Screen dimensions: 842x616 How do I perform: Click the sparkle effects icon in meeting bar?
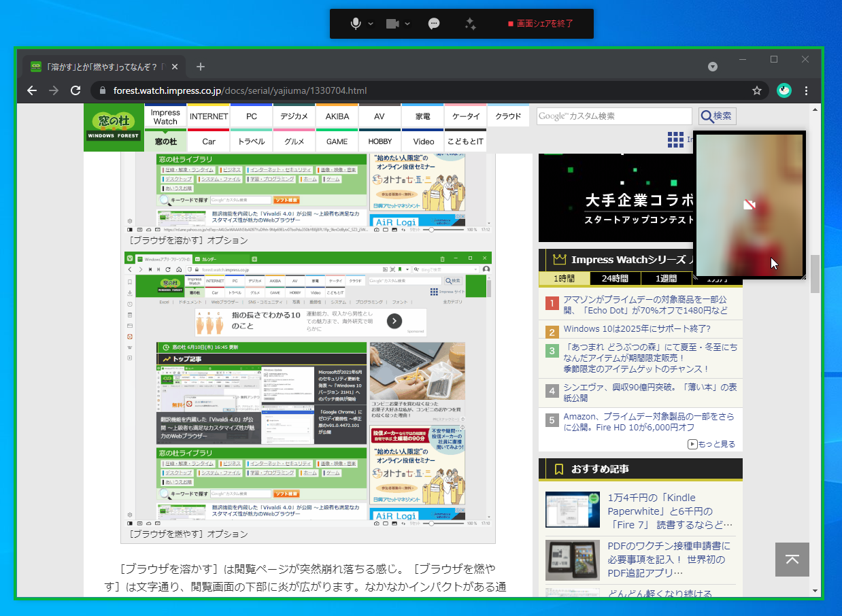coord(469,23)
